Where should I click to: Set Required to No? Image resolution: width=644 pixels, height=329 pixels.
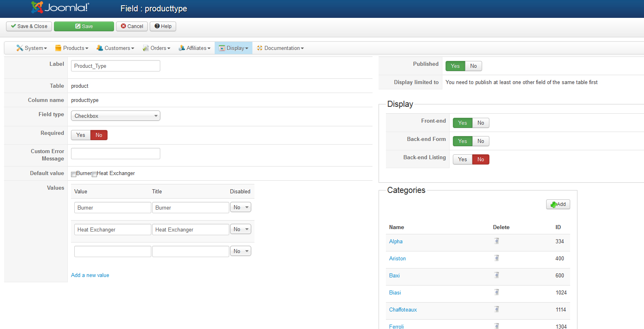pos(99,135)
